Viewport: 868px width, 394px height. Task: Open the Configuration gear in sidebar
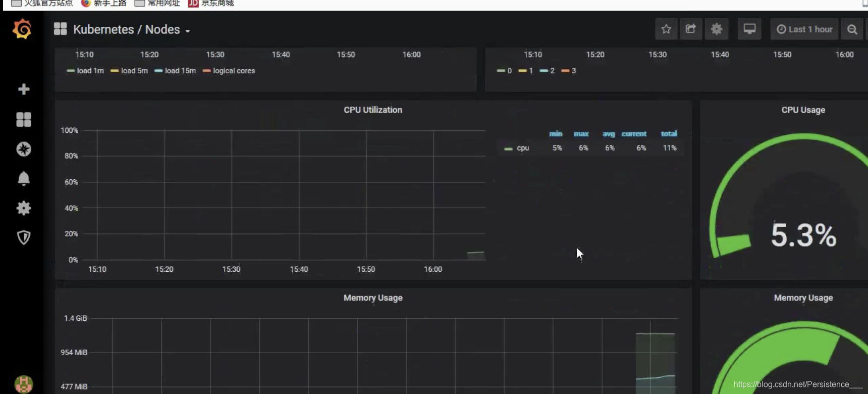click(24, 208)
